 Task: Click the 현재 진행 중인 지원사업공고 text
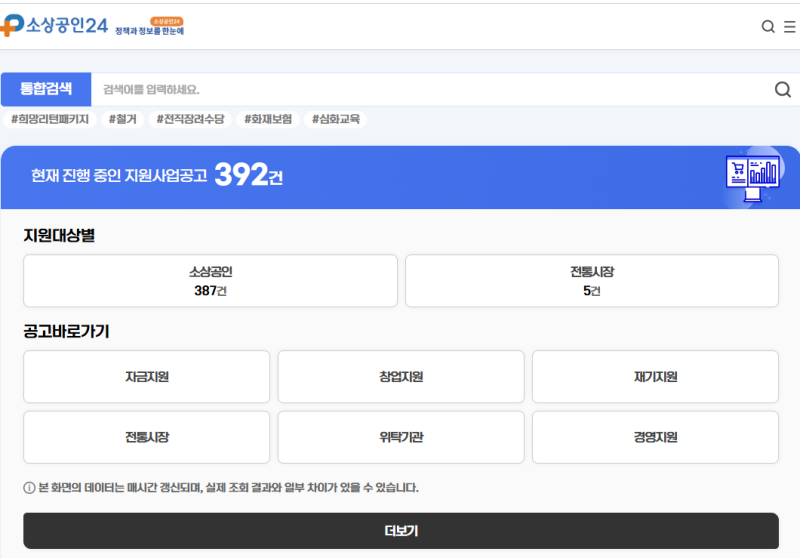tap(119, 175)
